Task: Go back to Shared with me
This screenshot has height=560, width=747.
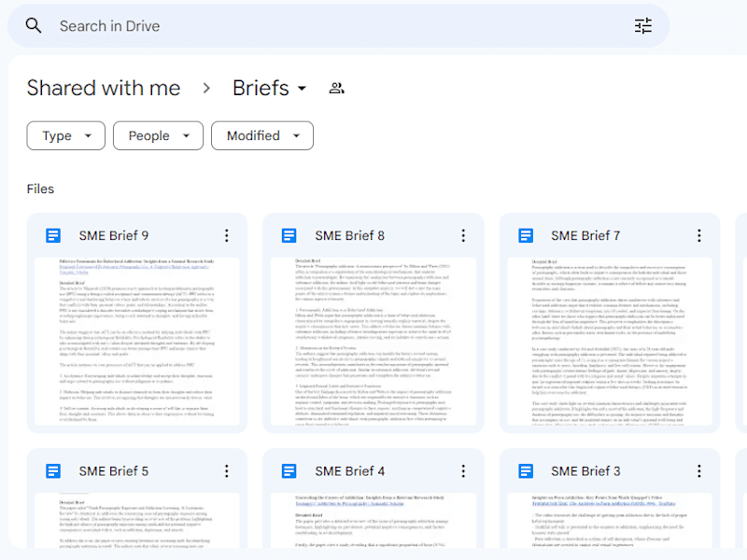Action: 104,88
